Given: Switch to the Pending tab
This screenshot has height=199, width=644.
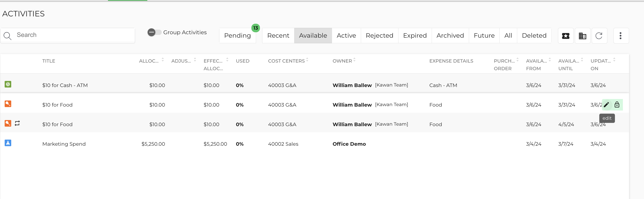Looking at the screenshot, I should (x=237, y=35).
